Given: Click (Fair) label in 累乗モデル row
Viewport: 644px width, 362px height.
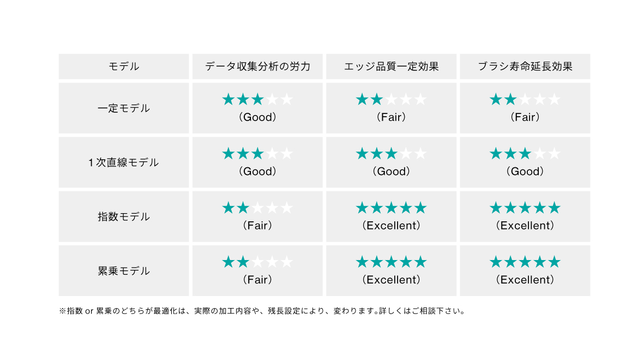Looking at the screenshot, I should click(x=257, y=280).
